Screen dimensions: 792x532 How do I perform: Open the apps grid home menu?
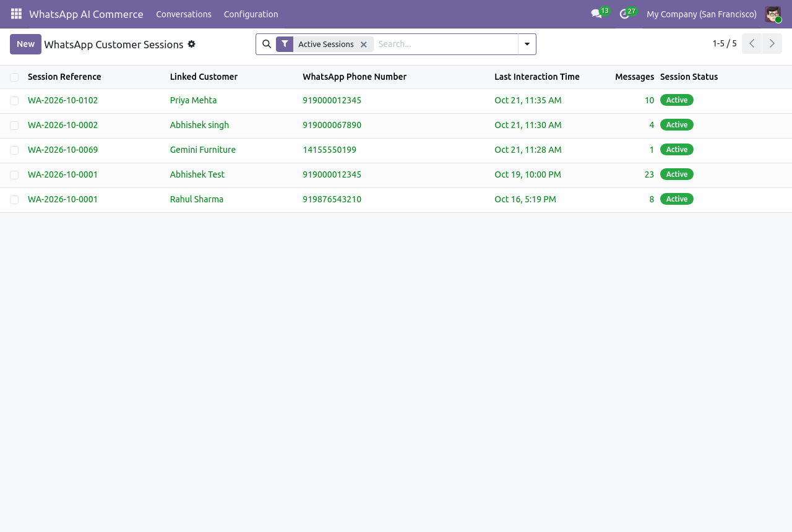pyautogui.click(x=16, y=14)
